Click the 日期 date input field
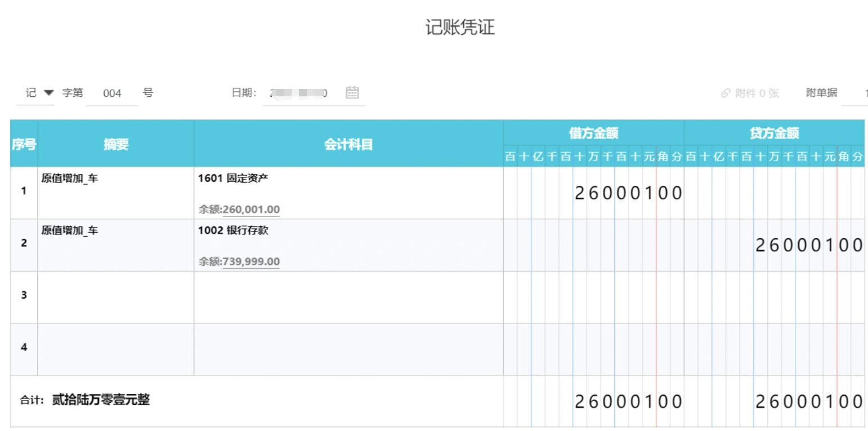 [298, 93]
